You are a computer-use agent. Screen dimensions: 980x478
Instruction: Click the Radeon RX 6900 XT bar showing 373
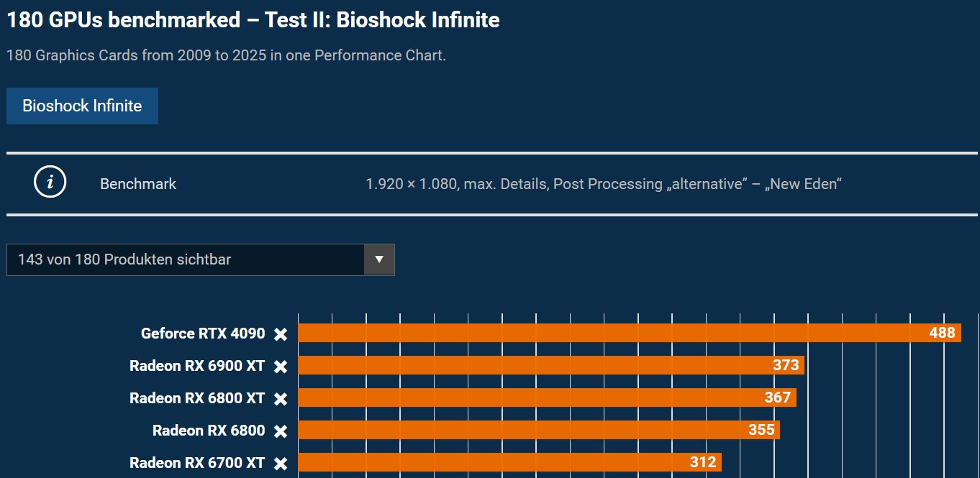[550, 365]
